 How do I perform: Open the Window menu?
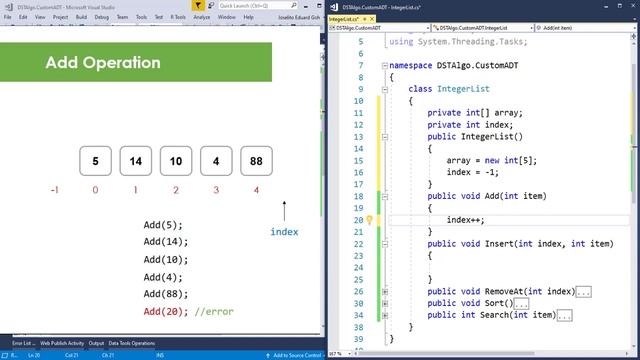(x=227, y=17)
